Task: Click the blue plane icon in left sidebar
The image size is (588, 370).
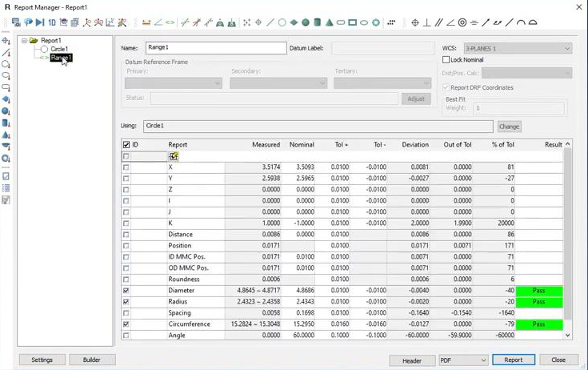Action: pos(6,99)
